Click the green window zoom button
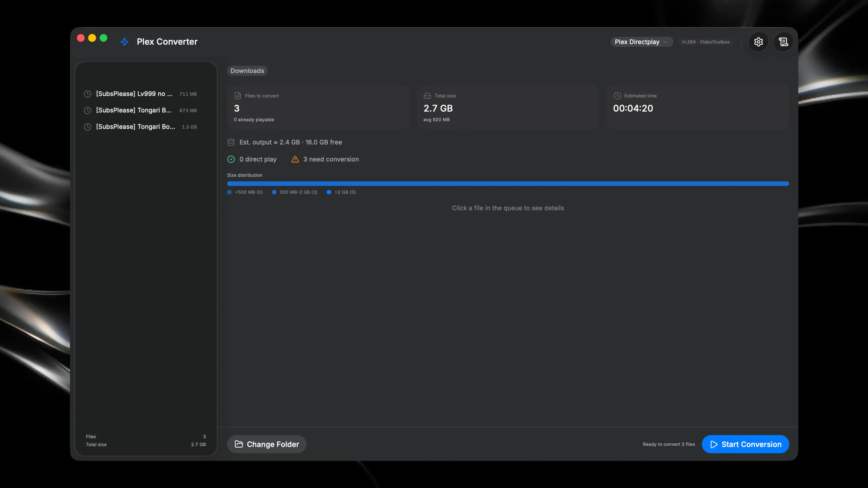This screenshot has height=488, width=868. pos(103,38)
